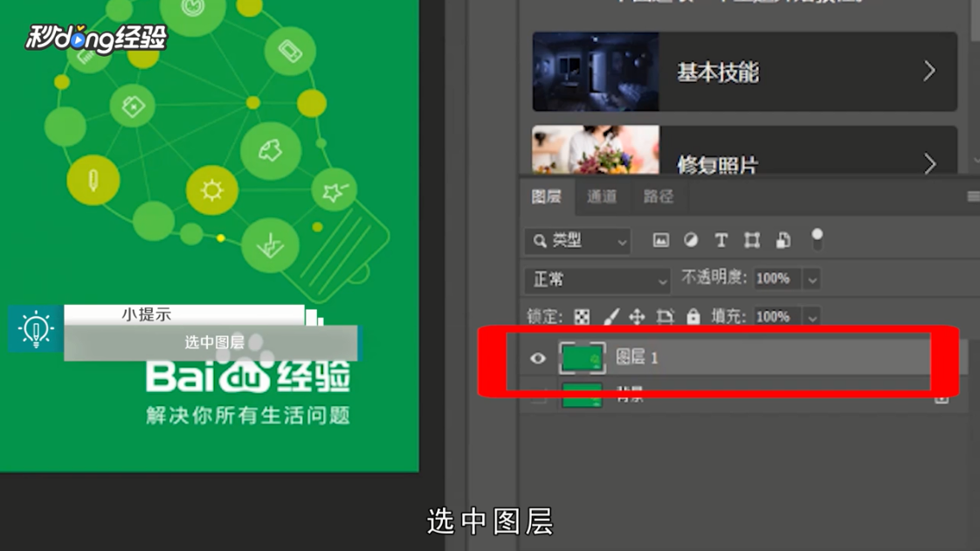Switch to the 路径 tab
Viewport: 980px width, 551px height.
click(x=659, y=196)
